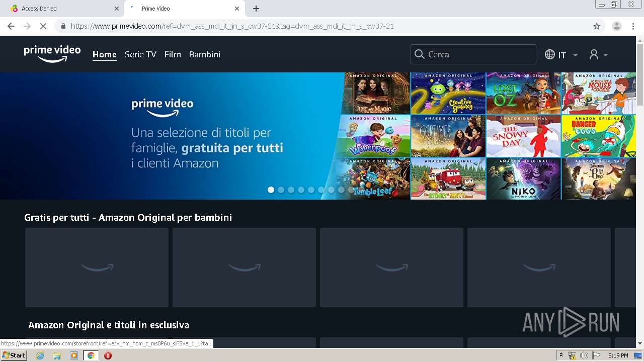Select the seventh carousel dot indicator
This screenshot has width=644, height=362.
pyautogui.click(x=332, y=190)
